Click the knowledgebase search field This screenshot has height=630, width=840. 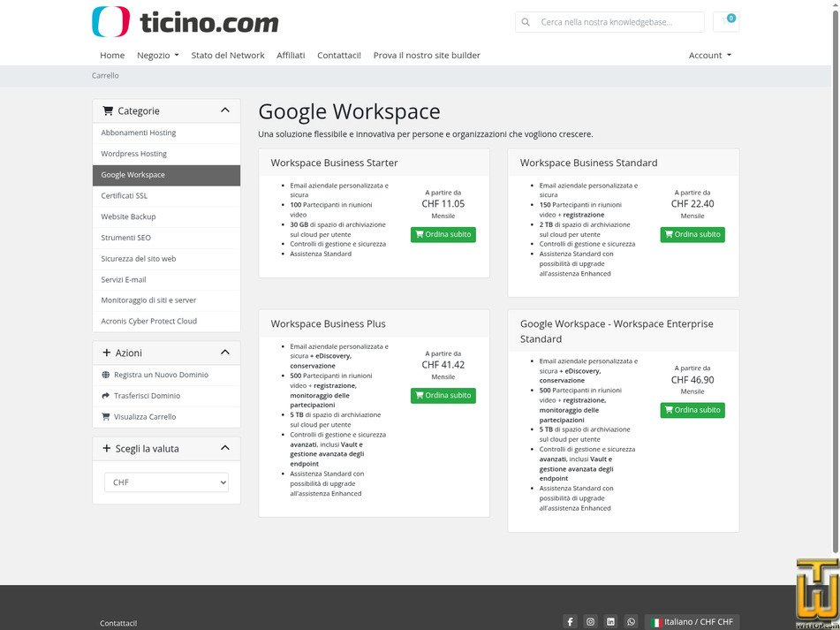click(619, 22)
